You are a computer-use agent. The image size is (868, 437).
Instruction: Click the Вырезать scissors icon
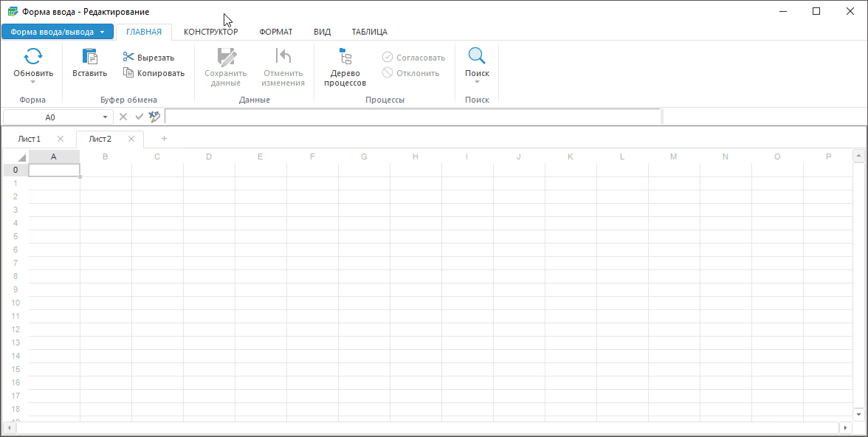(128, 57)
